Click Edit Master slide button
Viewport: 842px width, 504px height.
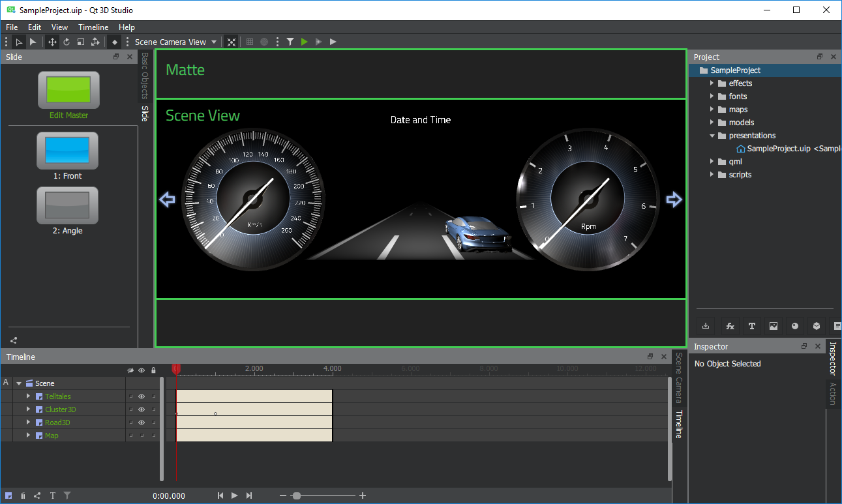pyautogui.click(x=68, y=90)
